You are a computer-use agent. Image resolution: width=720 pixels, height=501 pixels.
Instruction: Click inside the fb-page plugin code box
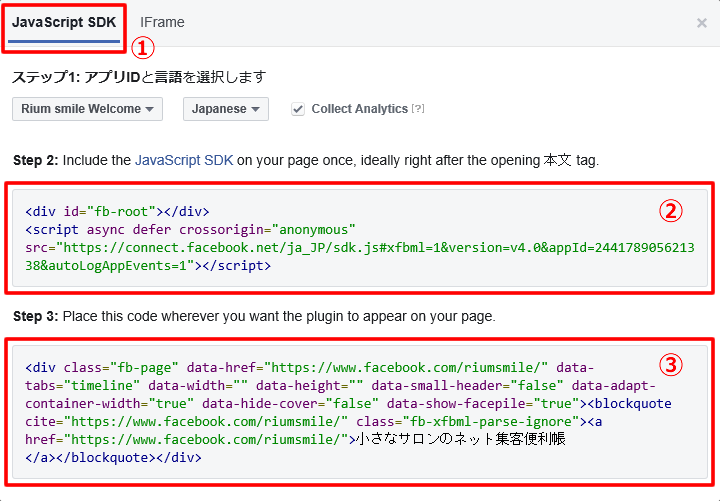(360, 412)
